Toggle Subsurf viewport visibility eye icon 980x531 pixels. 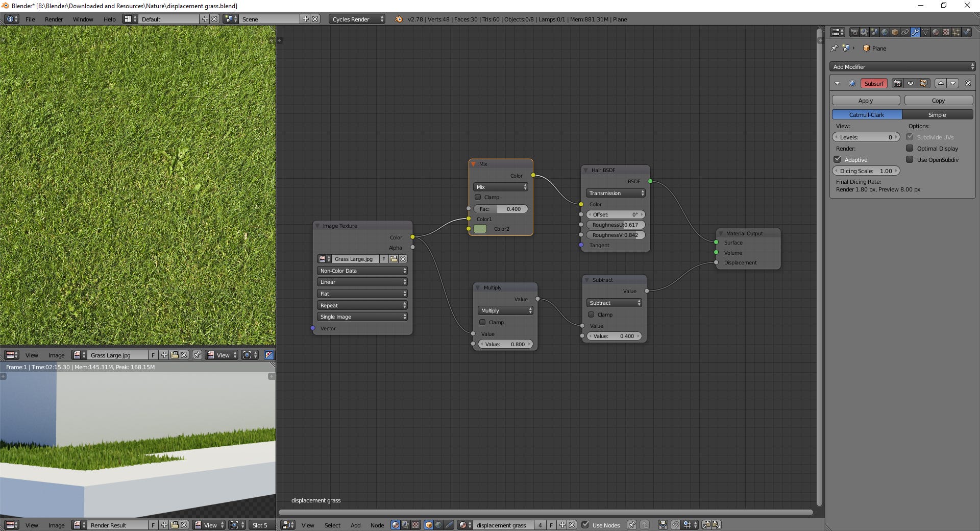pyautogui.click(x=911, y=83)
